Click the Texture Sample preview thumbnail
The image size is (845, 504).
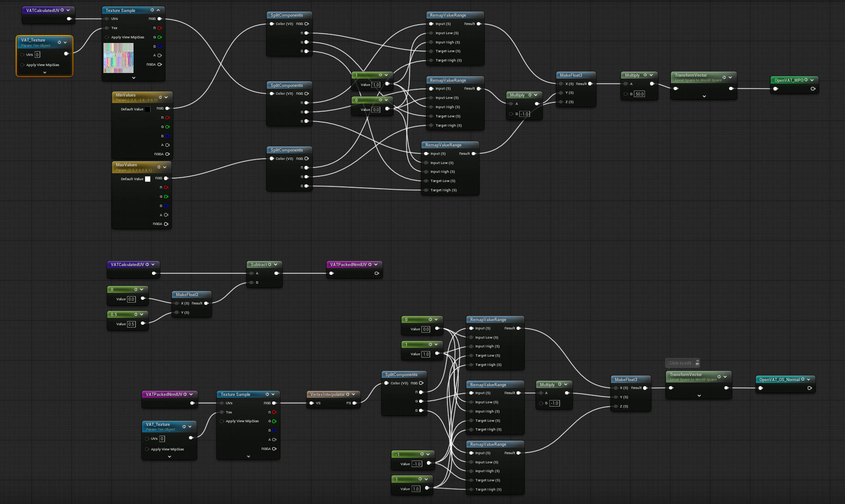pyautogui.click(x=118, y=58)
